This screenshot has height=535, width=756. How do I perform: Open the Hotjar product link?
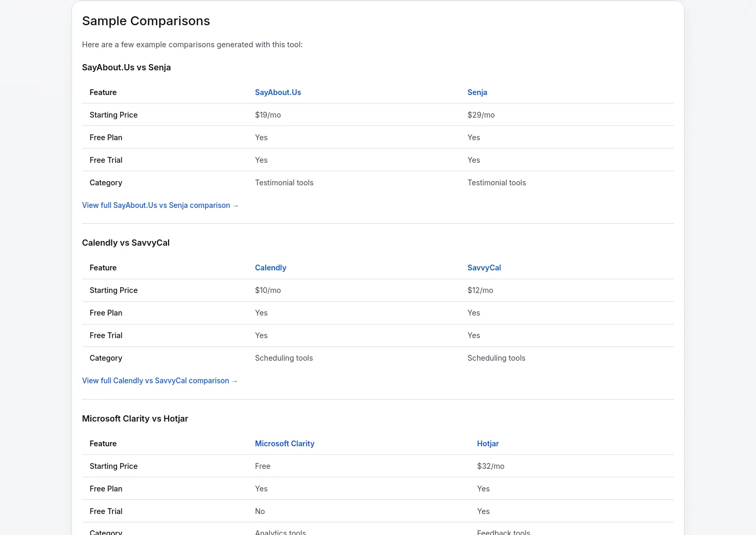[488, 444]
